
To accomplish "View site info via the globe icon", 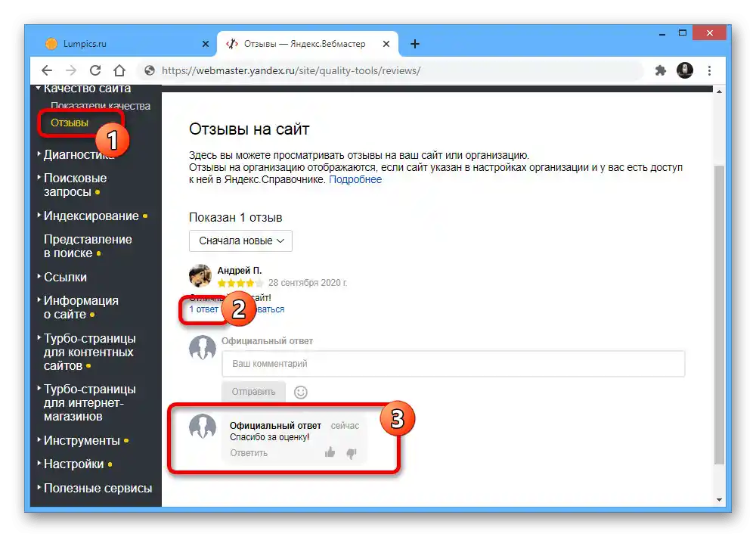I will click(150, 70).
